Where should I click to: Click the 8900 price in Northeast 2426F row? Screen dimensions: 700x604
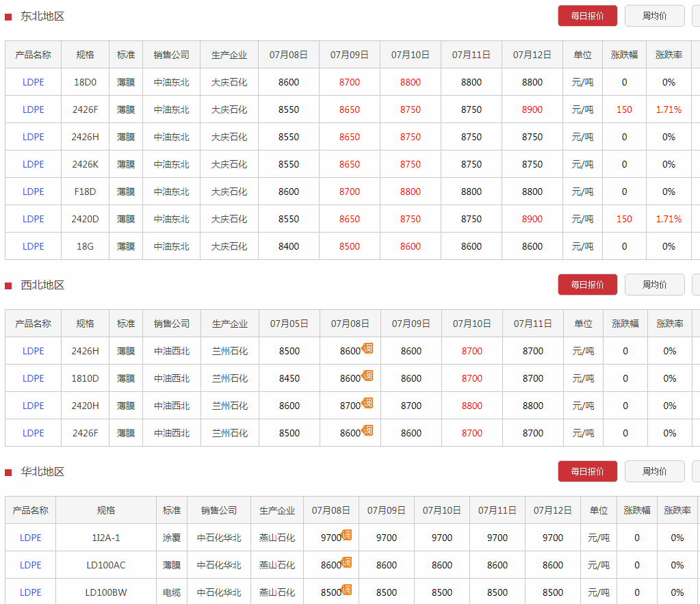point(532,109)
